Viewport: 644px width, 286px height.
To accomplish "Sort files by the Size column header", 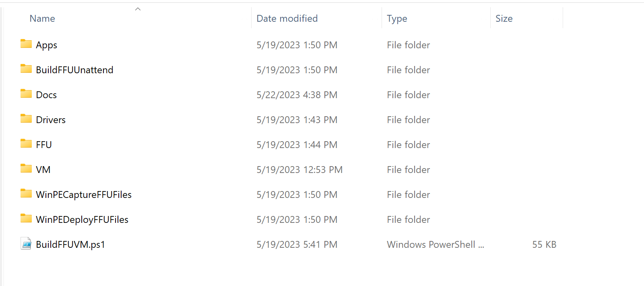I will [504, 18].
